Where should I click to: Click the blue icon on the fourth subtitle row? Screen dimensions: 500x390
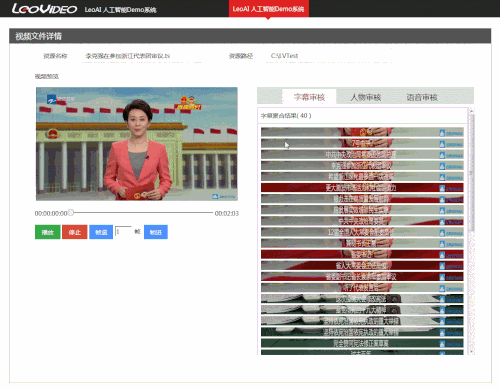[442, 166]
